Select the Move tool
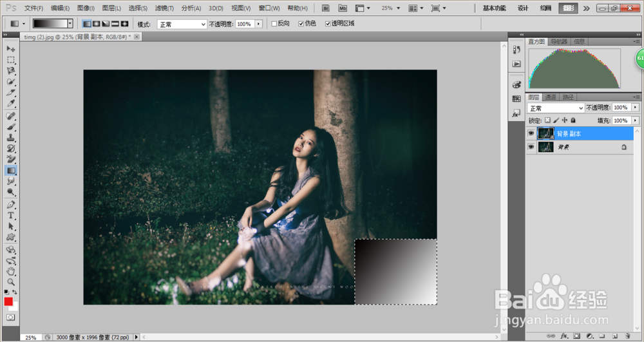The width and height of the screenshot is (644, 342). (x=11, y=49)
